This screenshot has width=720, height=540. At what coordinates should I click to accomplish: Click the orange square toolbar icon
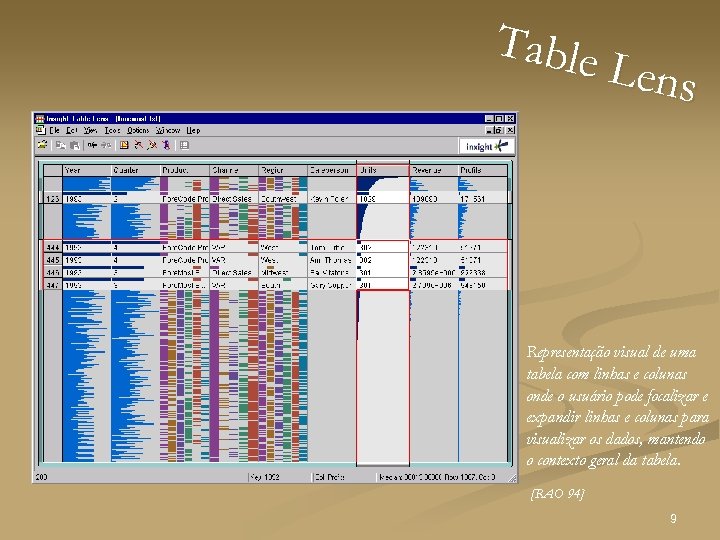tap(124, 146)
